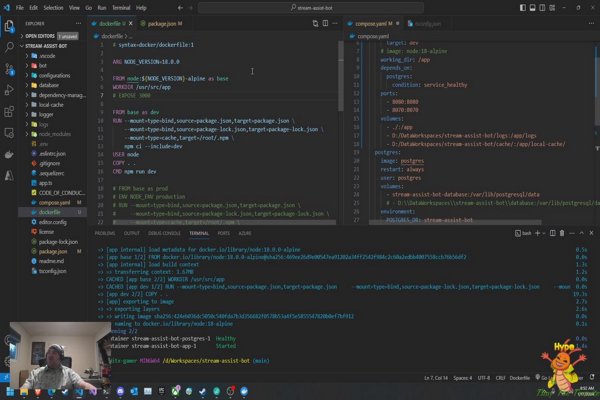
Task: Maximize the panel with the up chevron
Action: 582,233
